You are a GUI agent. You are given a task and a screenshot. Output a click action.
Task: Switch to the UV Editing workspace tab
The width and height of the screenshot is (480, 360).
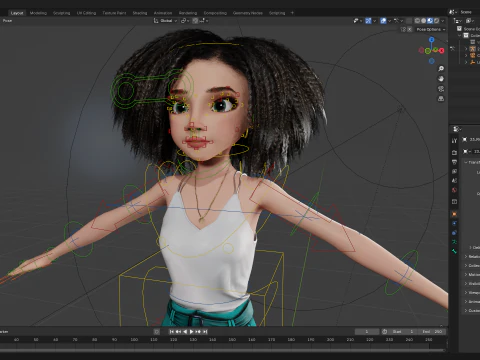point(86,13)
